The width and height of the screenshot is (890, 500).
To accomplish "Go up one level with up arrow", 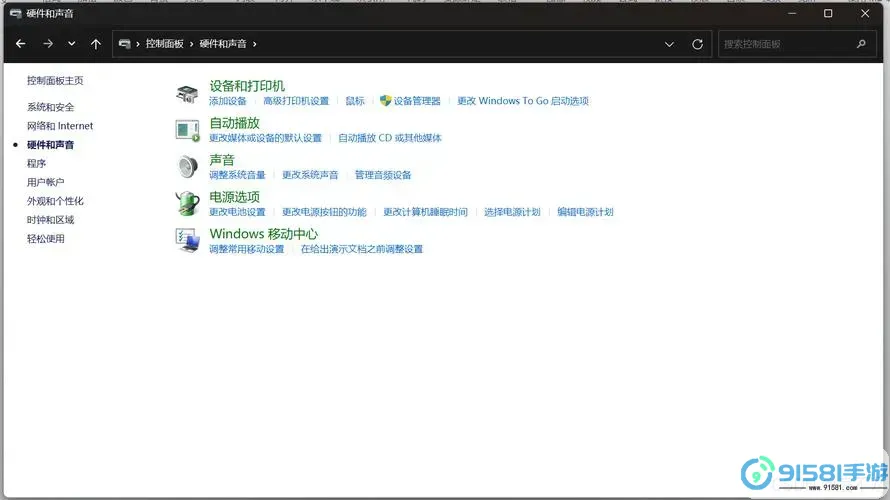I will (95, 44).
